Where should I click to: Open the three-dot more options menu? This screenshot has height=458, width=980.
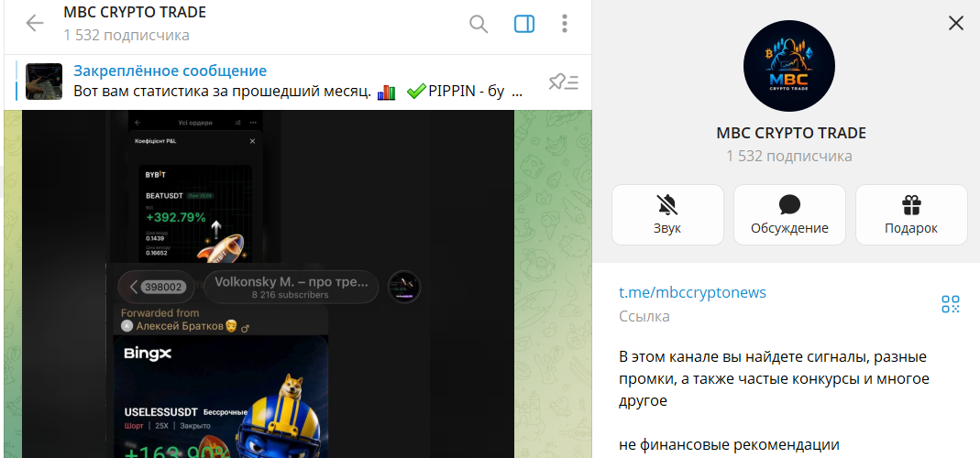pos(565,25)
